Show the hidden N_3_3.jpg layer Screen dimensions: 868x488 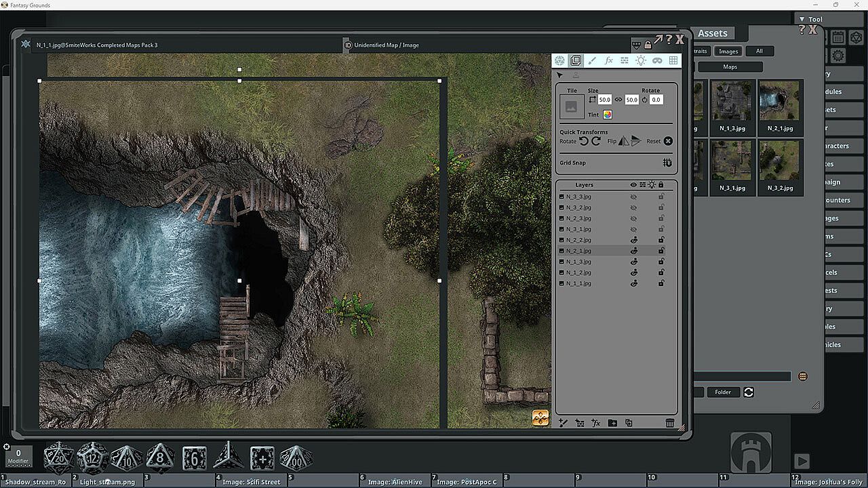634,197
